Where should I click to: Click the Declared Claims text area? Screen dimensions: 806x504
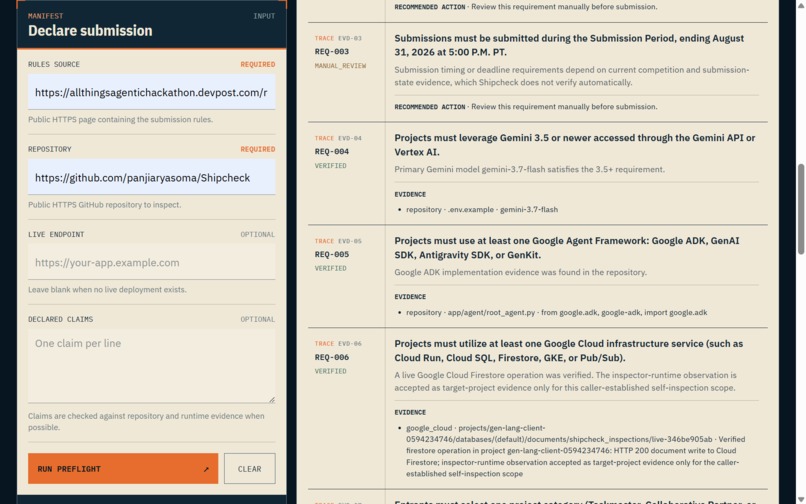[x=152, y=366]
